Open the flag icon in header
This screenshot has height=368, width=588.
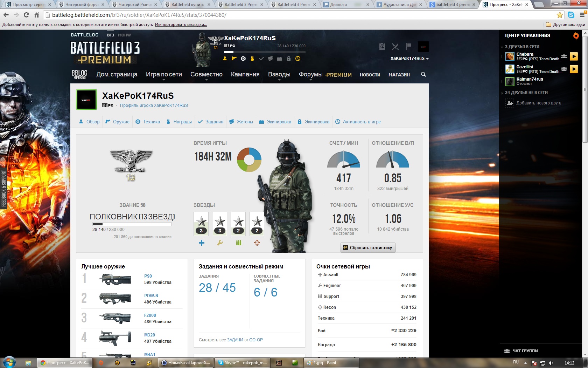pos(408,46)
